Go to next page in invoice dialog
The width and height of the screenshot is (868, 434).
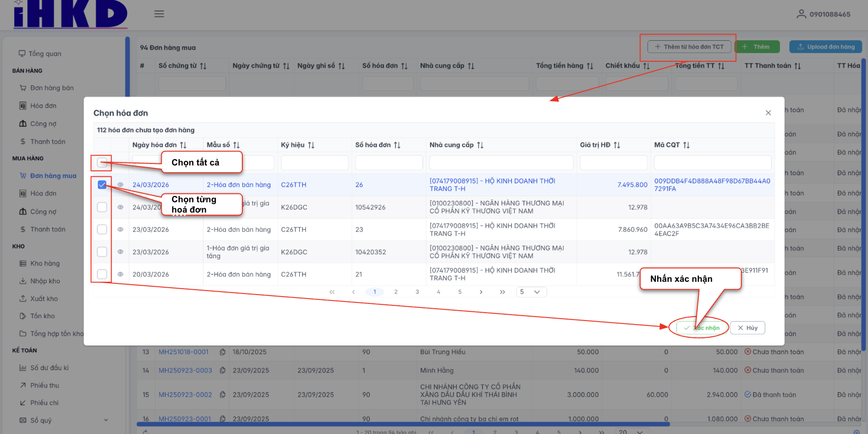pyautogui.click(x=481, y=292)
